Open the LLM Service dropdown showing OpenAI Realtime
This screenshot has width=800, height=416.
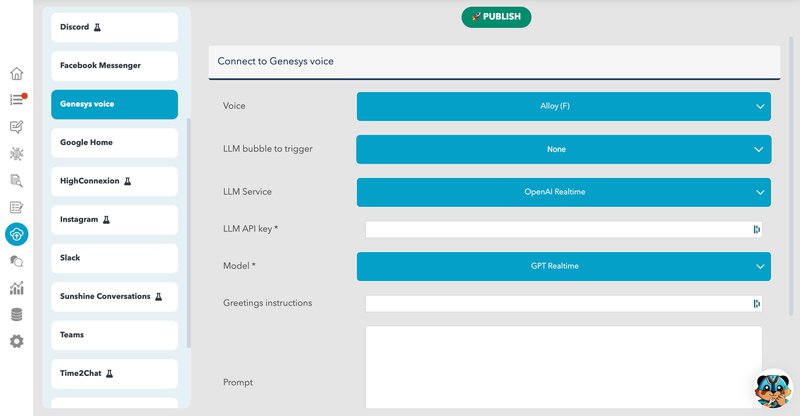tap(564, 192)
